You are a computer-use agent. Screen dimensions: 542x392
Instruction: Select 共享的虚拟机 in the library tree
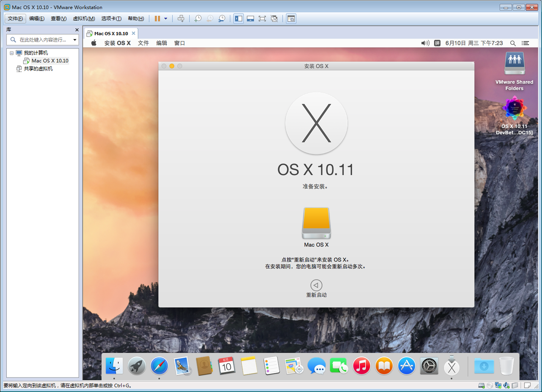(34, 69)
